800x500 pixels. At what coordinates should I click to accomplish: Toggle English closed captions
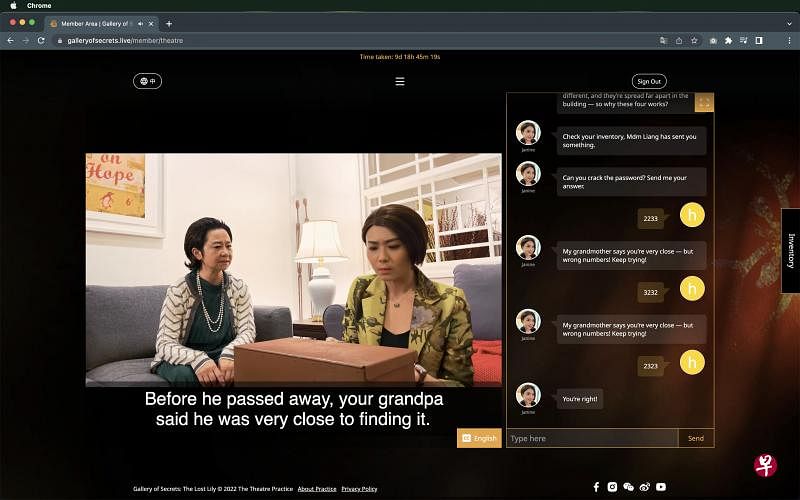click(479, 438)
